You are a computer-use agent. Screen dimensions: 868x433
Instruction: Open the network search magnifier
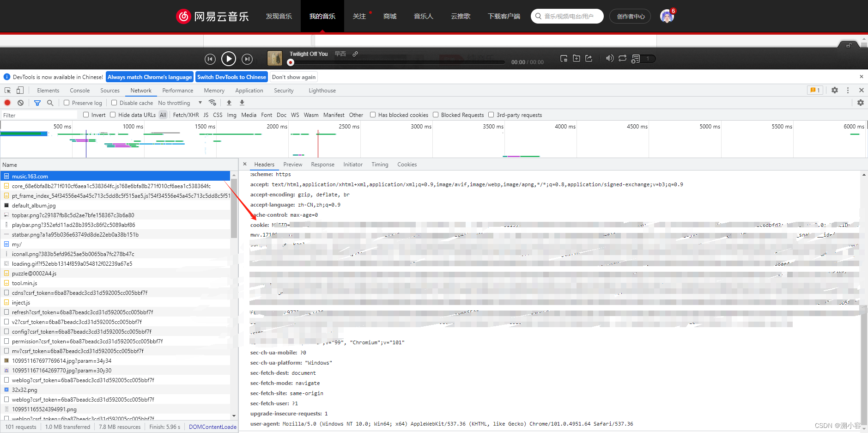(50, 103)
